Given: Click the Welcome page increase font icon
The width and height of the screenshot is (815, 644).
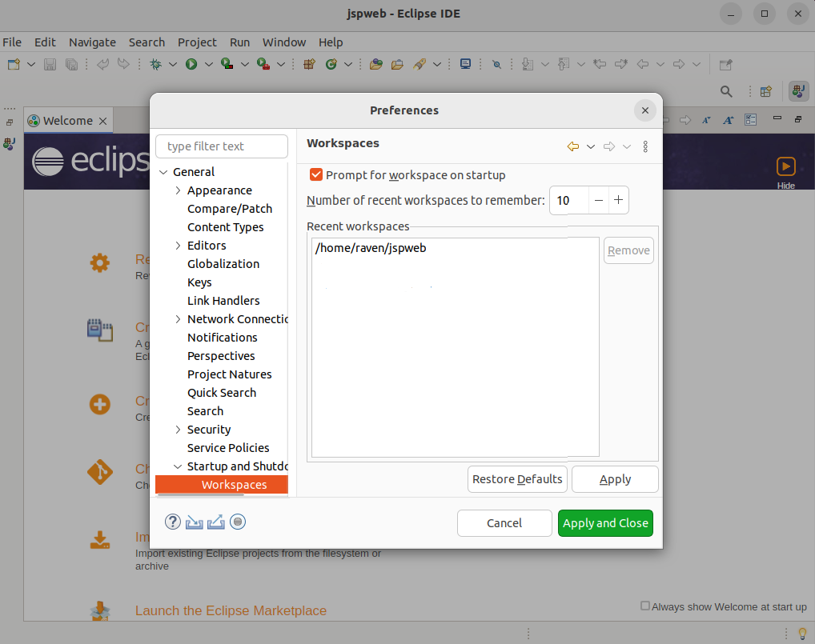Looking at the screenshot, I should (x=729, y=120).
